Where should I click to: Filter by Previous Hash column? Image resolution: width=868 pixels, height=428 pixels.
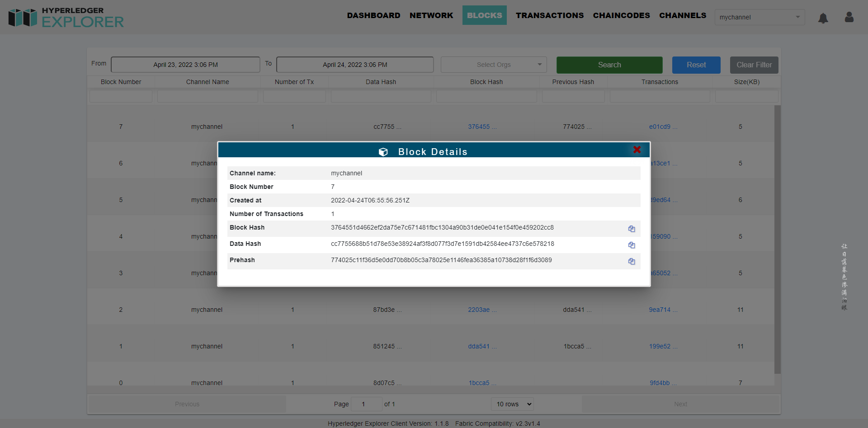(573, 96)
